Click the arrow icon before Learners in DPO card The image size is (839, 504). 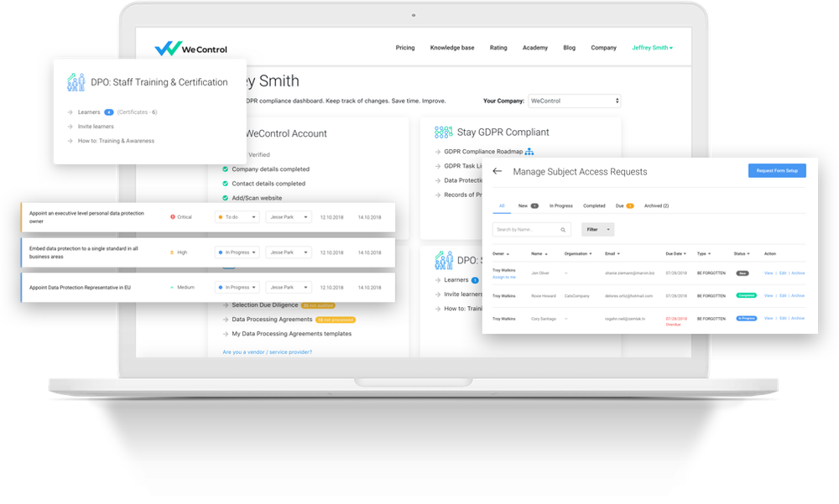pos(70,112)
